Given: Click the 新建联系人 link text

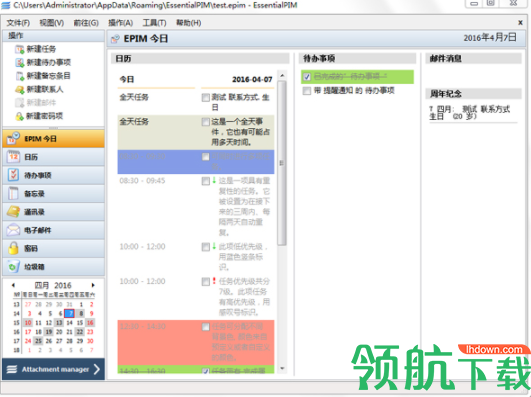Looking at the screenshot, I should 45,89.
